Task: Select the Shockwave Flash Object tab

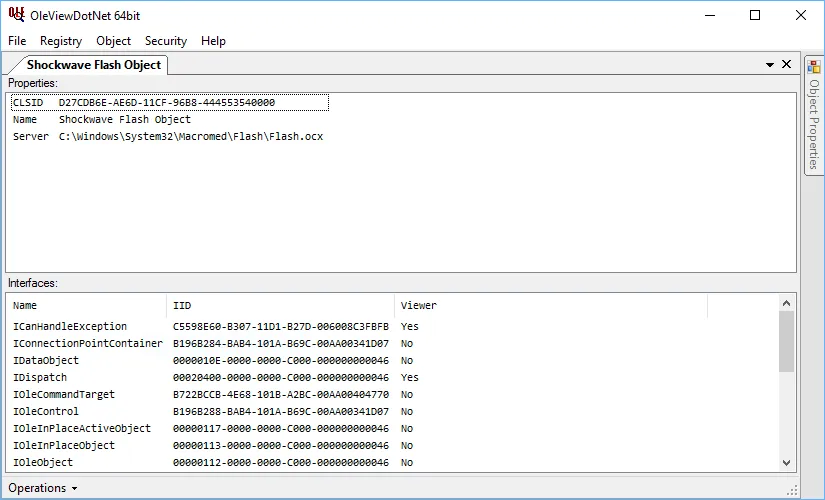Action: click(x=94, y=65)
